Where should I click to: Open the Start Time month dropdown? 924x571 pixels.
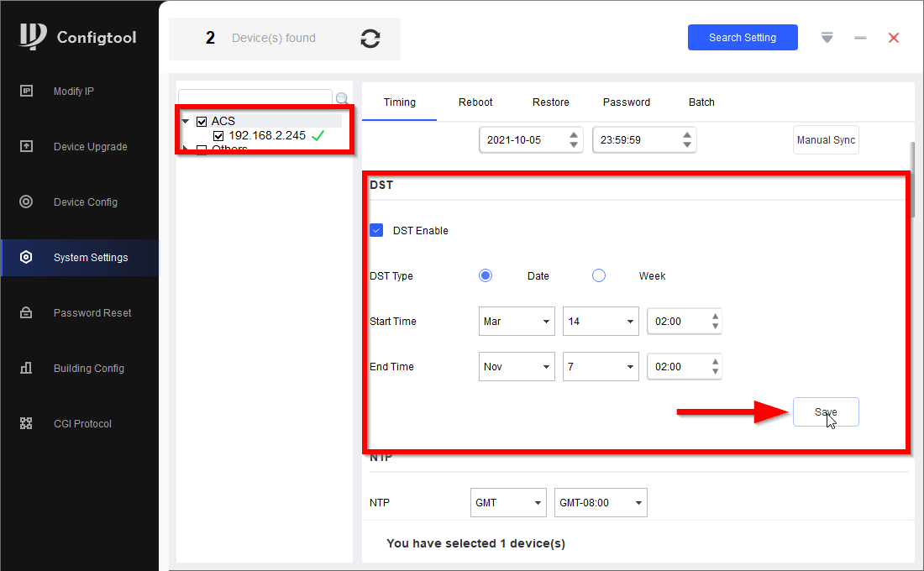coord(517,322)
